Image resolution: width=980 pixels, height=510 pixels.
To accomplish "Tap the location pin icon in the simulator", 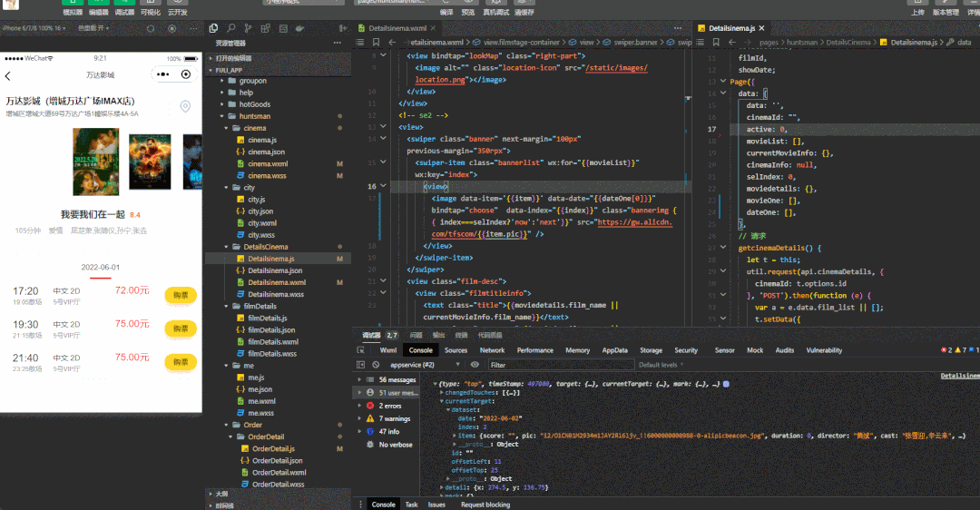I will 185,106.
